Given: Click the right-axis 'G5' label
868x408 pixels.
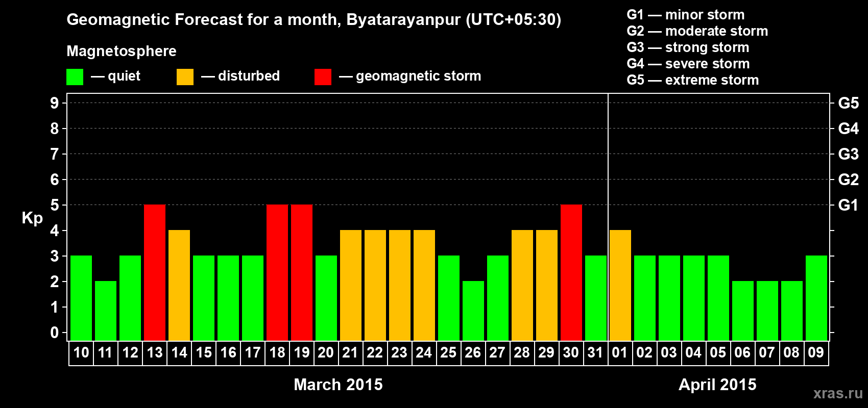Looking at the screenshot, I should [849, 103].
